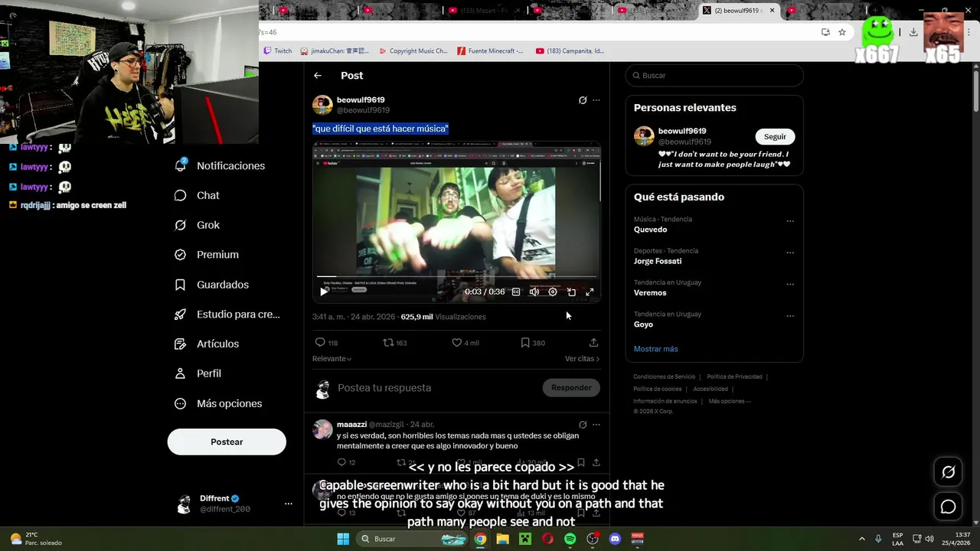980x551 pixels.
Task: Bookmark this page with the star icon
Action: [842, 32]
